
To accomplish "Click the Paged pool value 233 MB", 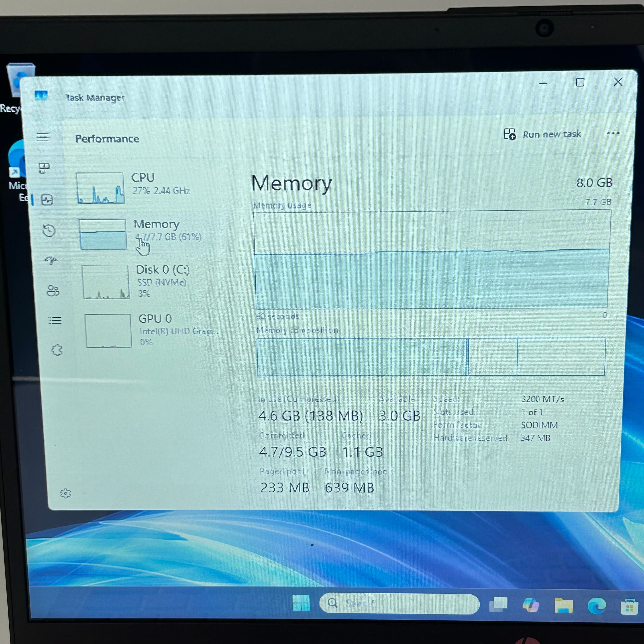I will (x=285, y=488).
